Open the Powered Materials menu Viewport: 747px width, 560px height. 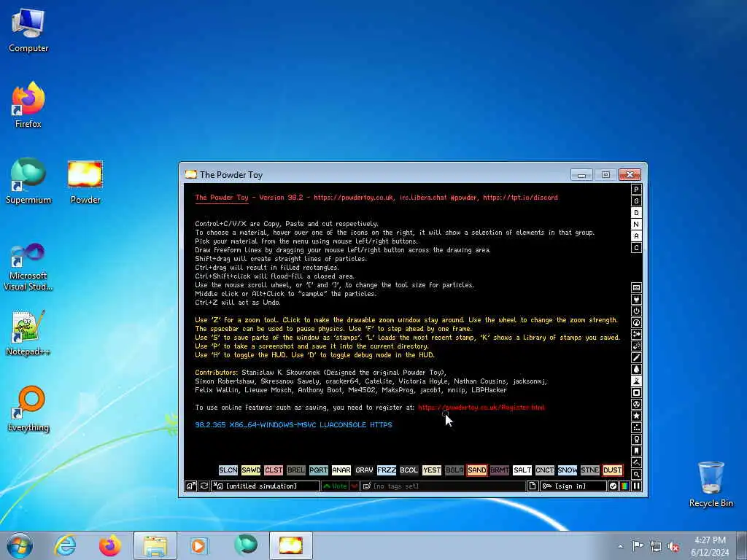click(636, 311)
